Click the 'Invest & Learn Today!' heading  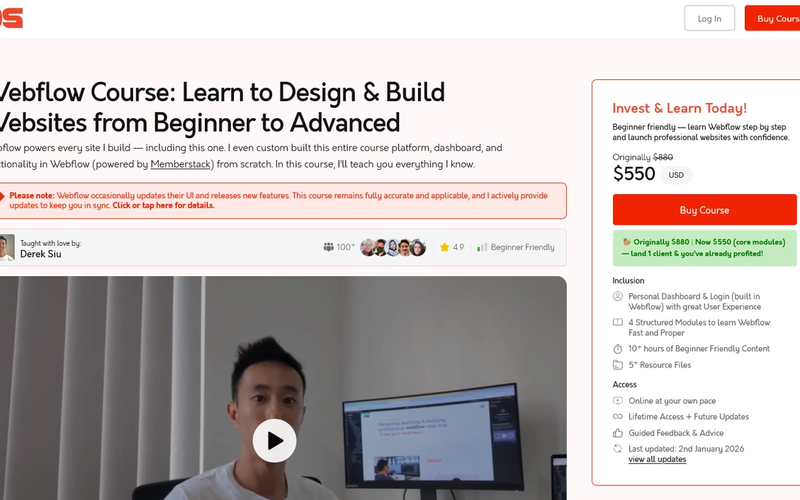click(x=679, y=108)
